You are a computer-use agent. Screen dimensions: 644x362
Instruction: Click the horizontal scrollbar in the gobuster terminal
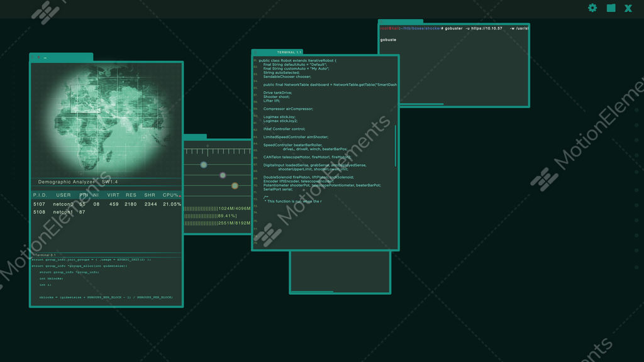422,104
